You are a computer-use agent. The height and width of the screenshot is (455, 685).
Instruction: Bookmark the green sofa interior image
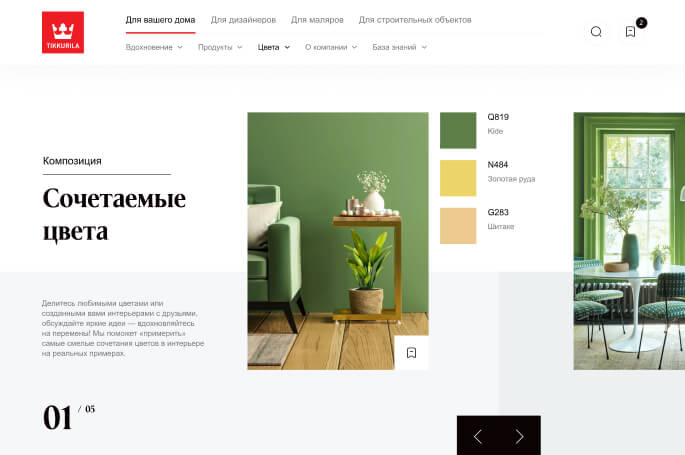click(x=411, y=353)
